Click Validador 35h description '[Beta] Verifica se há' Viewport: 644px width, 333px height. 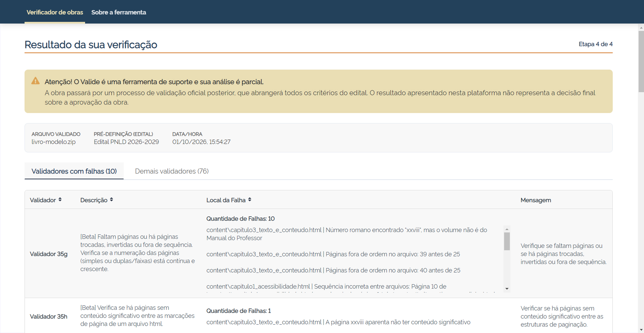click(x=138, y=316)
